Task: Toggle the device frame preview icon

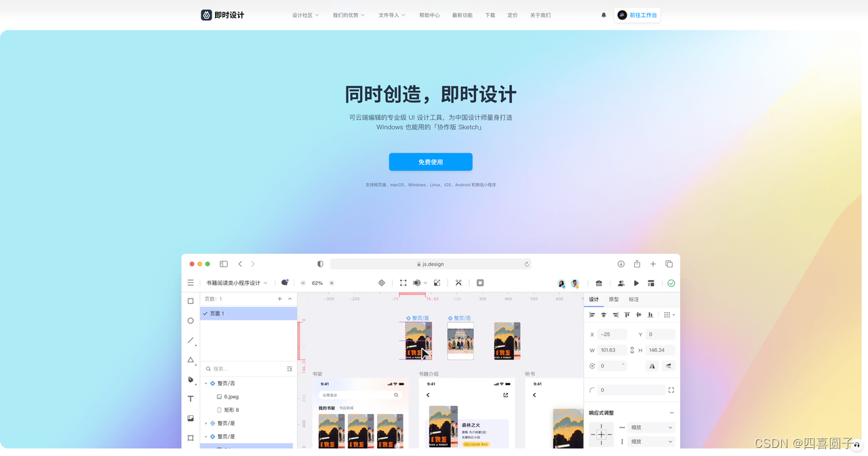Action: click(x=480, y=283)
